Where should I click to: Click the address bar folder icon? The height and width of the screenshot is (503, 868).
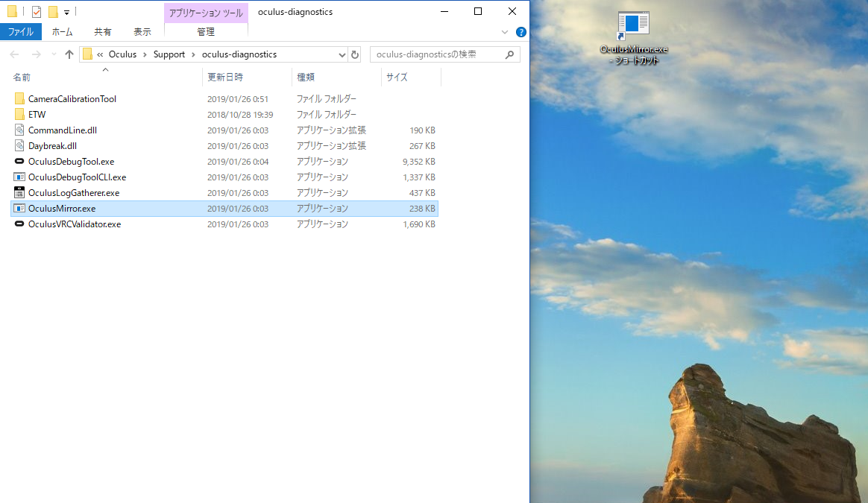click(x=87, y=54)
